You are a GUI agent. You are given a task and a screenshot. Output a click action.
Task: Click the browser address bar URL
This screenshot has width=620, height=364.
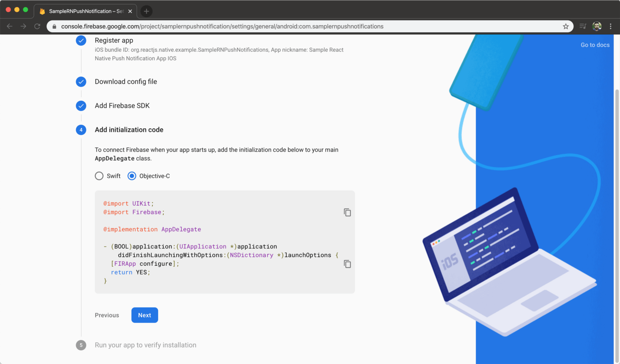point(222,27)
